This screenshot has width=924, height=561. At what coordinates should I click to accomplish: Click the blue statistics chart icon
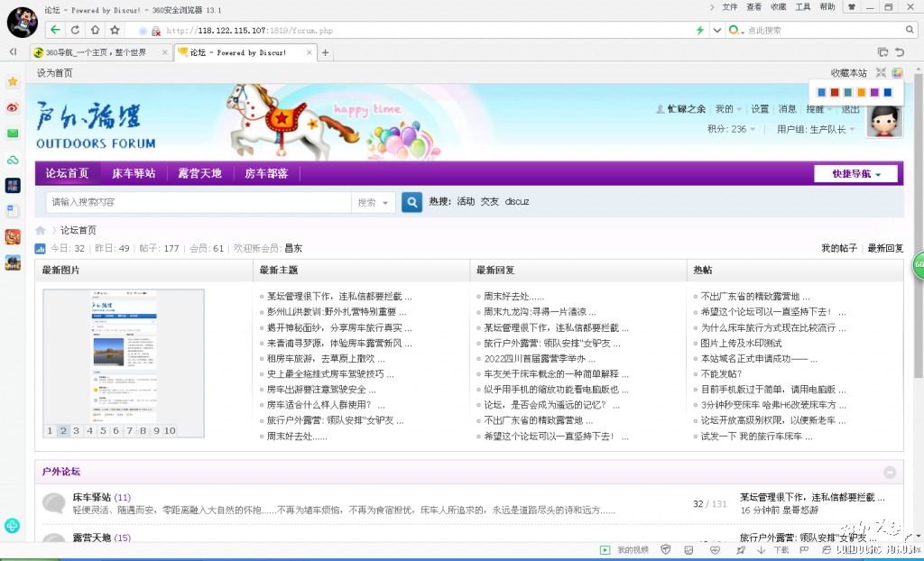pyautogui.click(x=40, y=249)
